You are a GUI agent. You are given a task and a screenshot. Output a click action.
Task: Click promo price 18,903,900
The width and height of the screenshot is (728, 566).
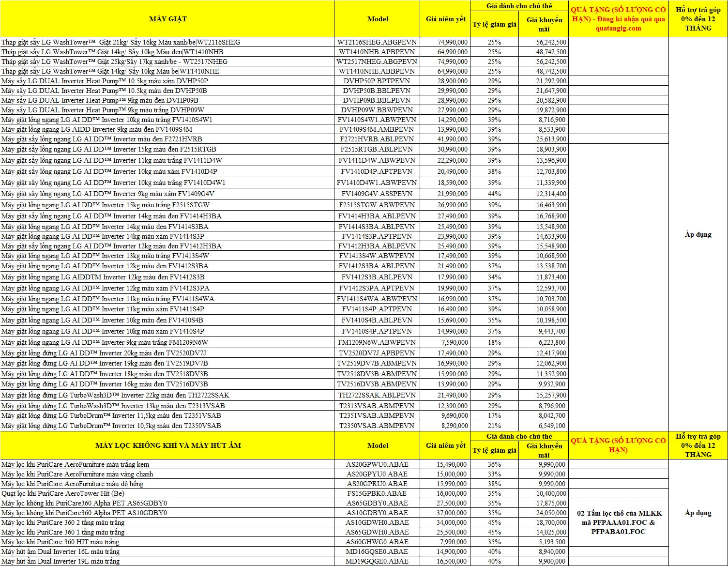pos(543,149)
